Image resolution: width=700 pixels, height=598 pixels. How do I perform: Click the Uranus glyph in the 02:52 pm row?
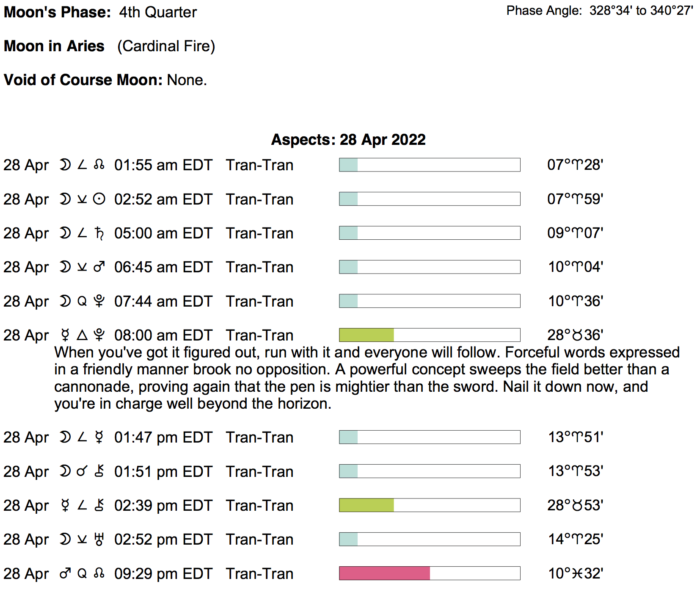pos(99,539)
